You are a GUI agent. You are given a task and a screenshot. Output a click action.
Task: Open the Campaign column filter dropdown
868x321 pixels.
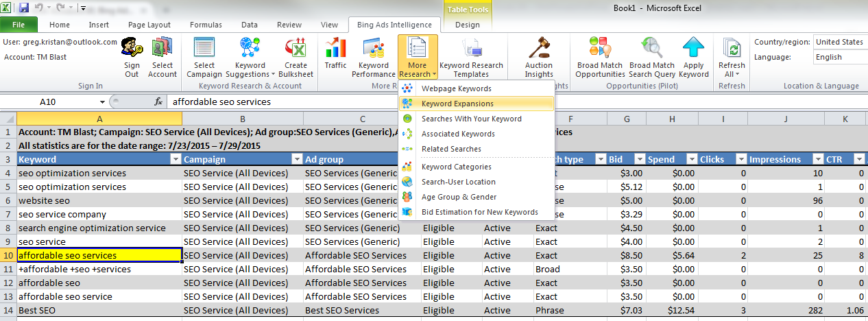tap(297, 159)
